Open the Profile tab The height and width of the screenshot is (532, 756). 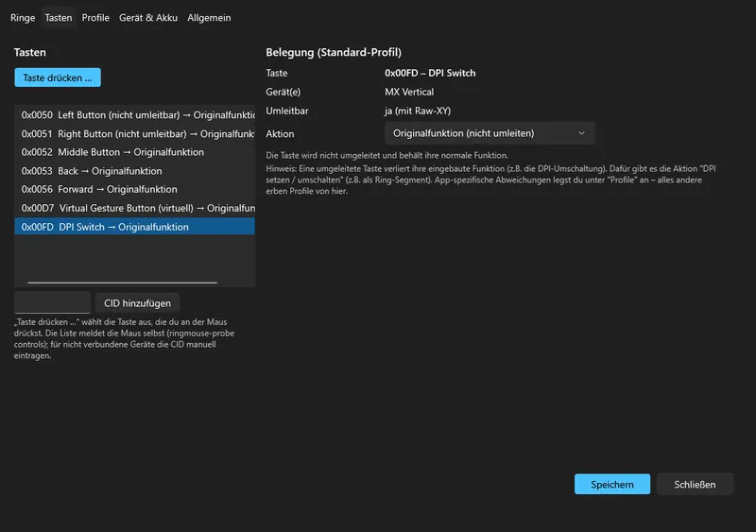pyautogui.click(x=95, y=18)
